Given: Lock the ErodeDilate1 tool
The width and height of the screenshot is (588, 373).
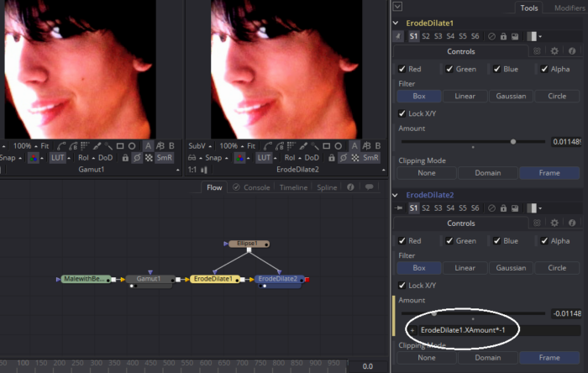Looking at the screenshot, I should tap(503, 36).
